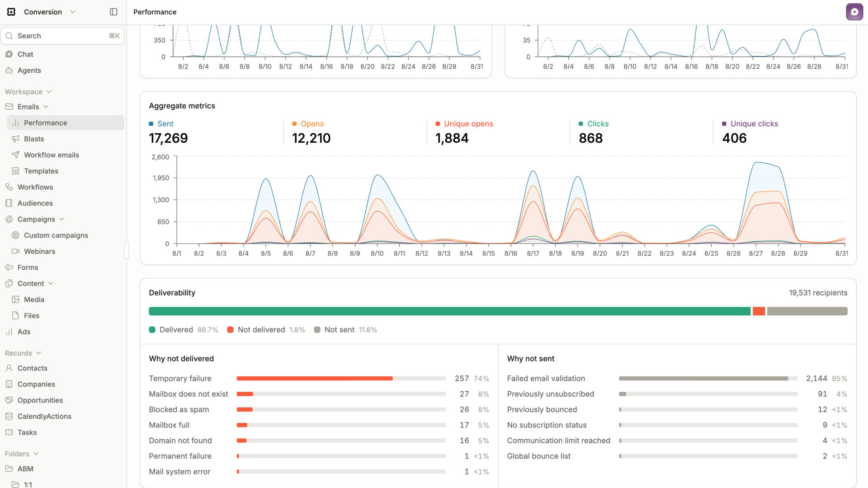Click the Emails envelope icon
The image size is (868, 488).
point(9,107)
